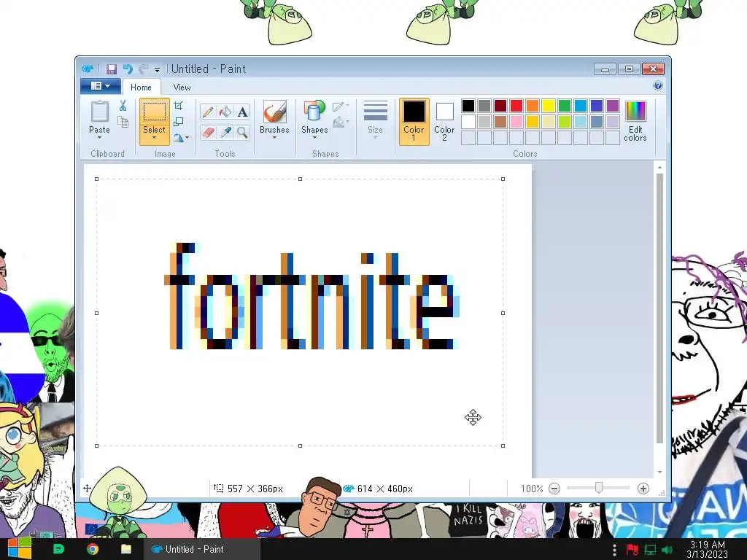
Task: Switch to the Home tab
Action: 141,87
